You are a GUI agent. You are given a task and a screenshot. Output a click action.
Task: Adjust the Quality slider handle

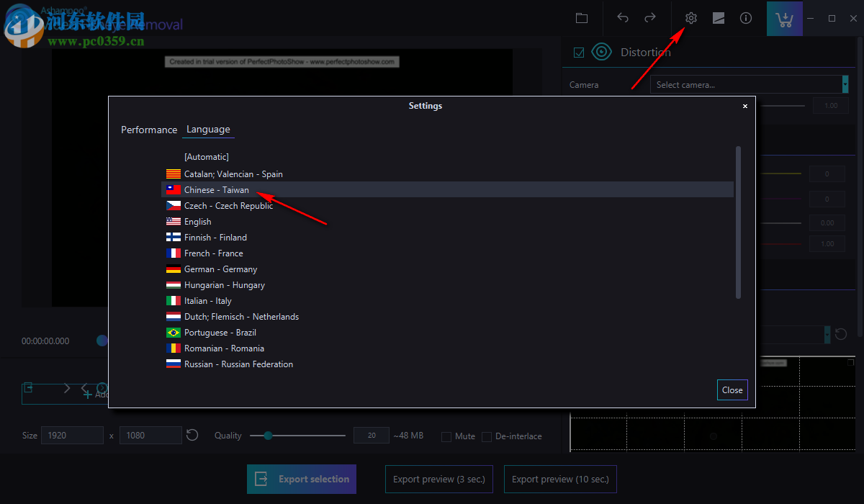tap(268, 436)
